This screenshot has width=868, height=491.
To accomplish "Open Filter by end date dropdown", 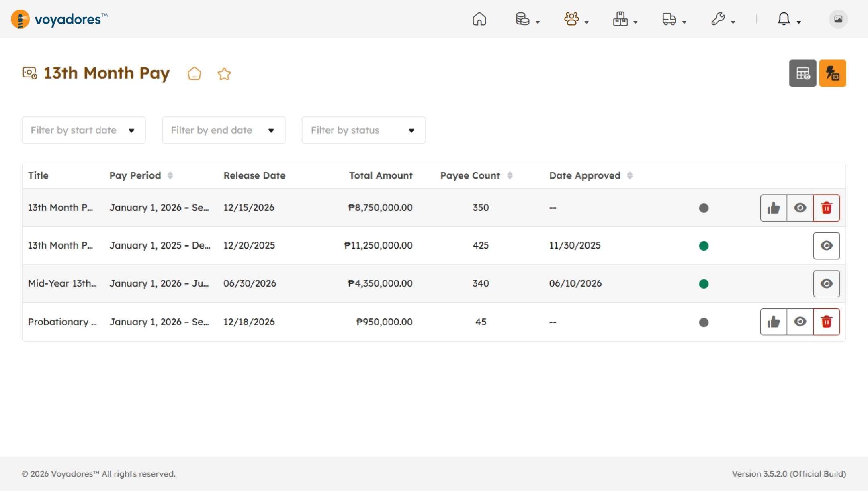I will click(x=224, y=130).
